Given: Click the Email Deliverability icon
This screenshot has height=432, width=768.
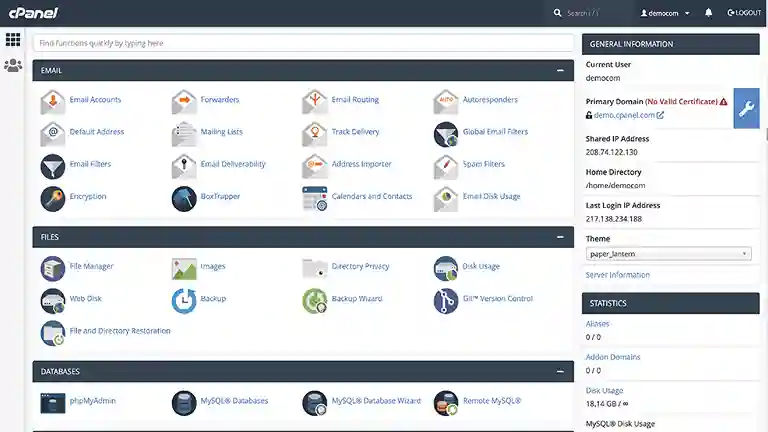Looking at the screenshot, I should pos(184,166).
